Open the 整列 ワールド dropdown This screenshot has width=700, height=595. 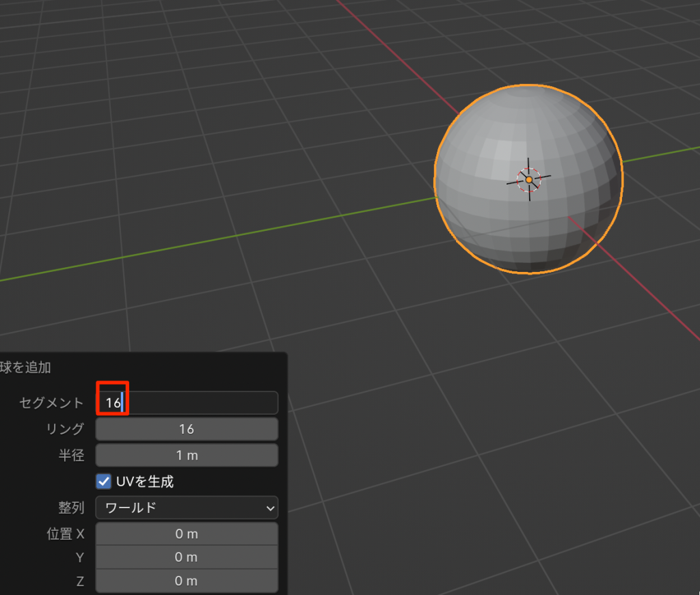(x=186, y=508)
